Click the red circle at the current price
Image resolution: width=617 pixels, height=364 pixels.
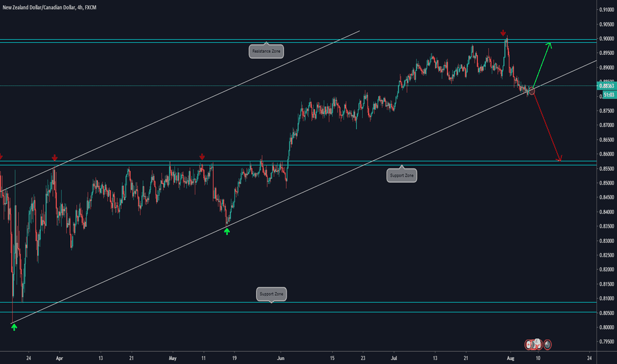[x=532, y=91]
